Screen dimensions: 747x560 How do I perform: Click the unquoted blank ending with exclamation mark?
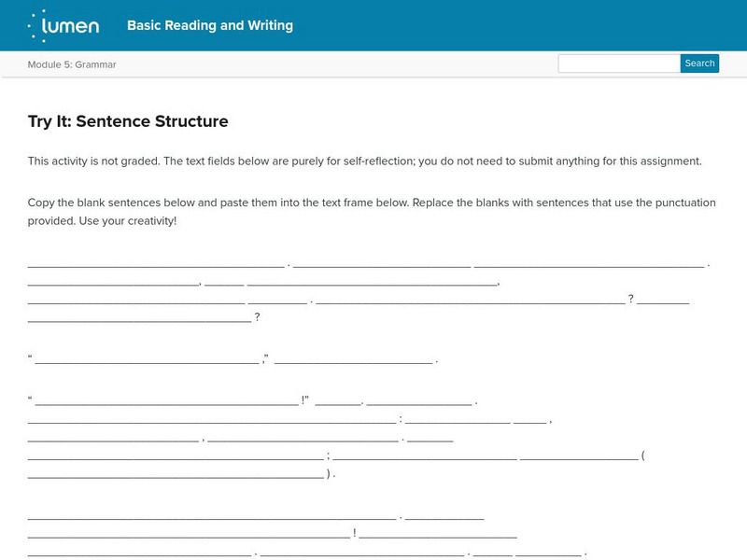click(x=190, y=535)
